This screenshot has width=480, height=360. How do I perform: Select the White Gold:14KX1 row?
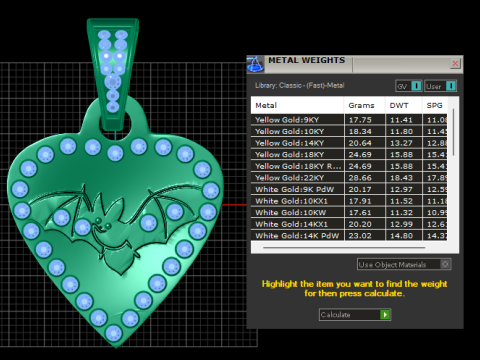[349, 224]
